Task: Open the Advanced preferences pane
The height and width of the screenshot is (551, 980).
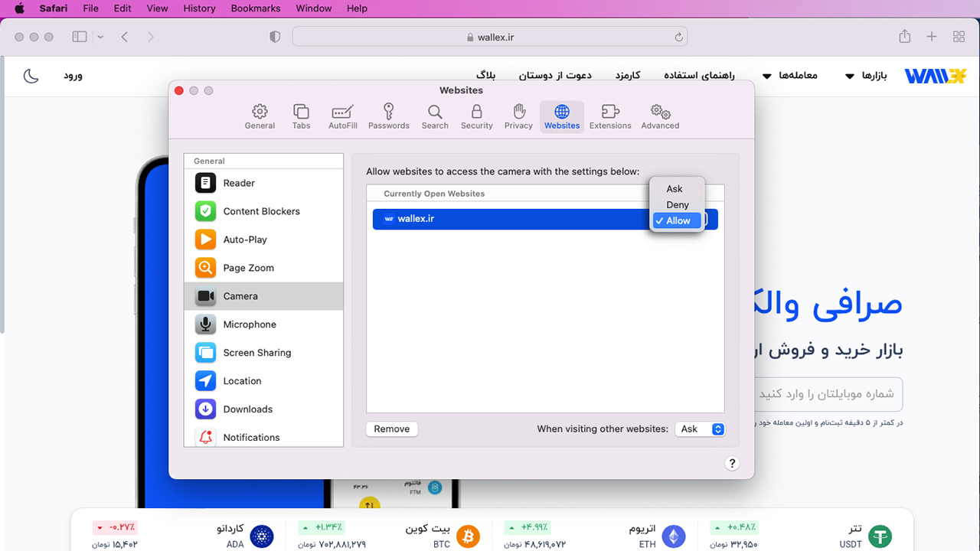Action: click(x=660, y=116)
